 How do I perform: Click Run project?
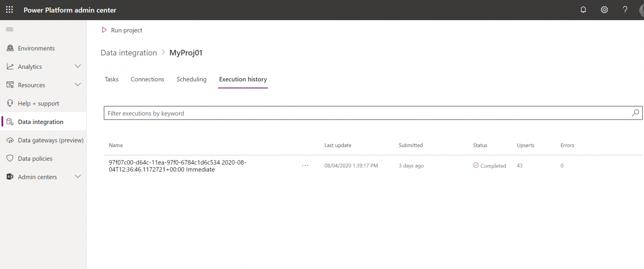[x=122, y=30]
